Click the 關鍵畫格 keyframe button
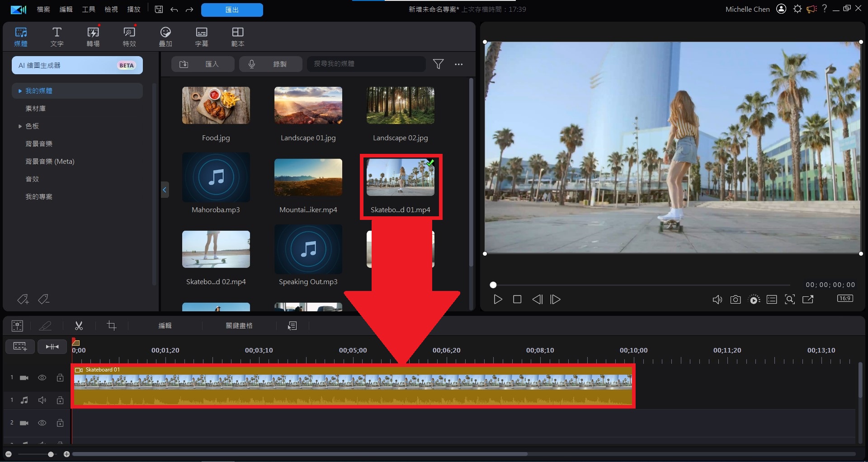868x462 pixels. point(239,326)
